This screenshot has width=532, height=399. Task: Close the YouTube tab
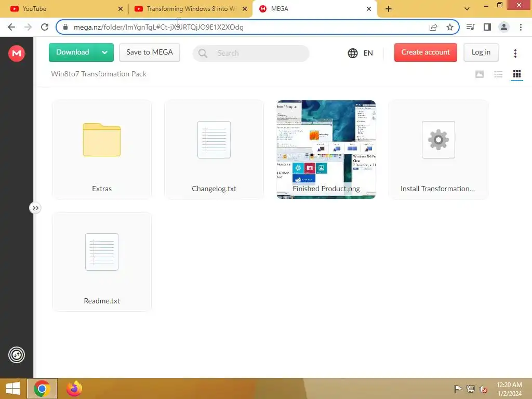pyautogui.click(x=121, y=9)
